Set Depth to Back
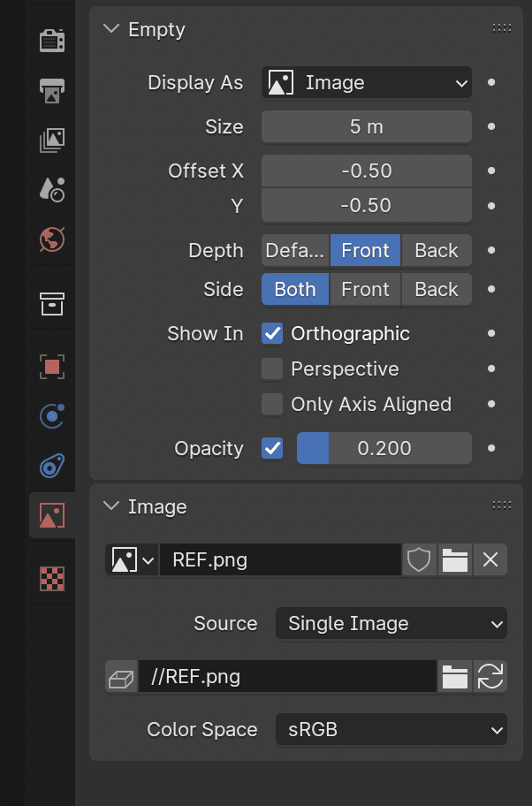This screenshot has height=806, width=532. click(x=437, y=250)
